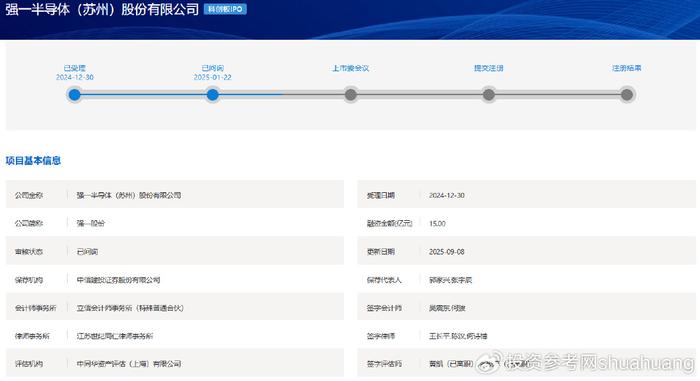Screen dimensions: 700x381
Task: Select the 审核状态 field label
Action: pos(29,252)
